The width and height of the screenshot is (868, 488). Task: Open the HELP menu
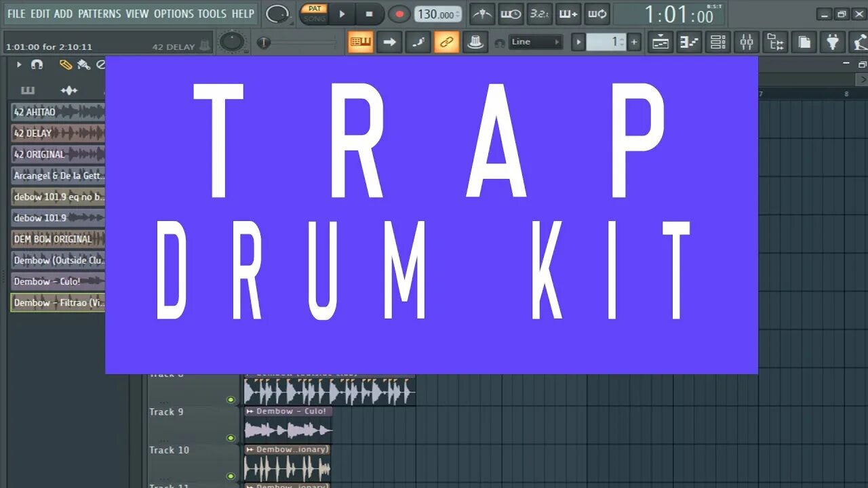pyautogui.click(x=243, y=14)
